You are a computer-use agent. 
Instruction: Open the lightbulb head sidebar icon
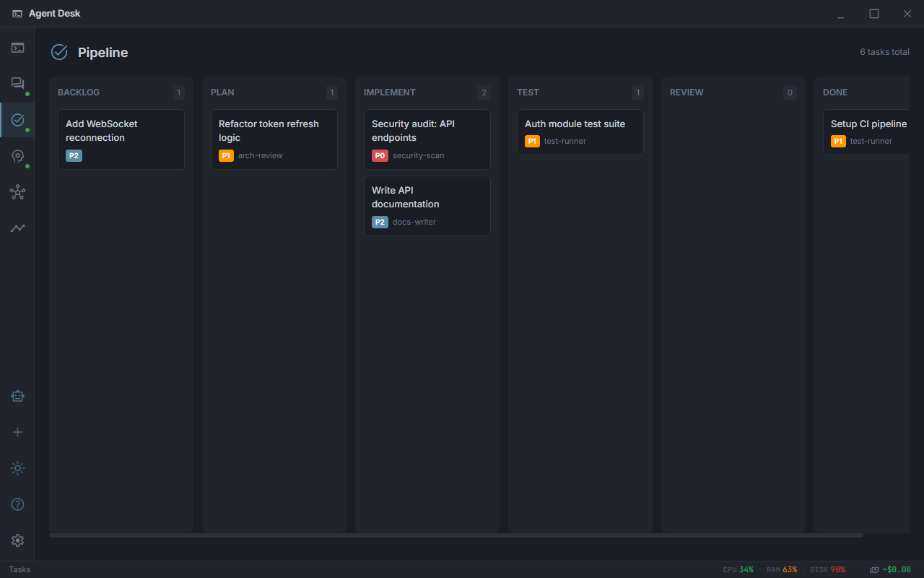point(17,156)
